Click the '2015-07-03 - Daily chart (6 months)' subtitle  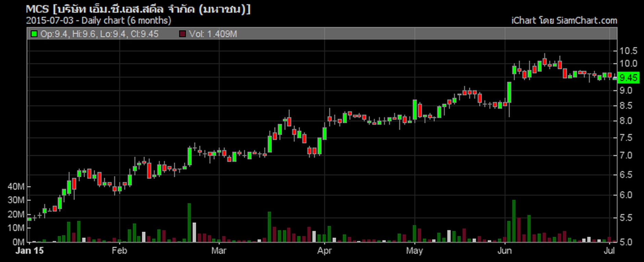99,21
